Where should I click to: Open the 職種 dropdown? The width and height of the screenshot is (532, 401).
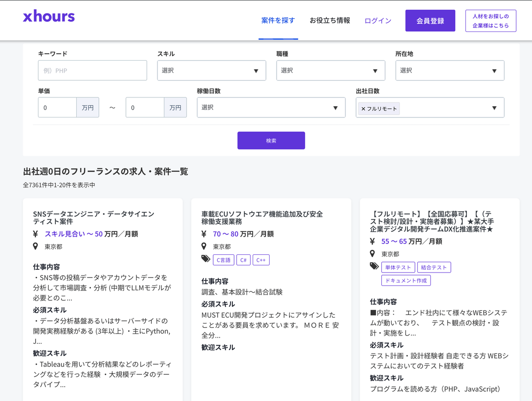pos(331,70)
